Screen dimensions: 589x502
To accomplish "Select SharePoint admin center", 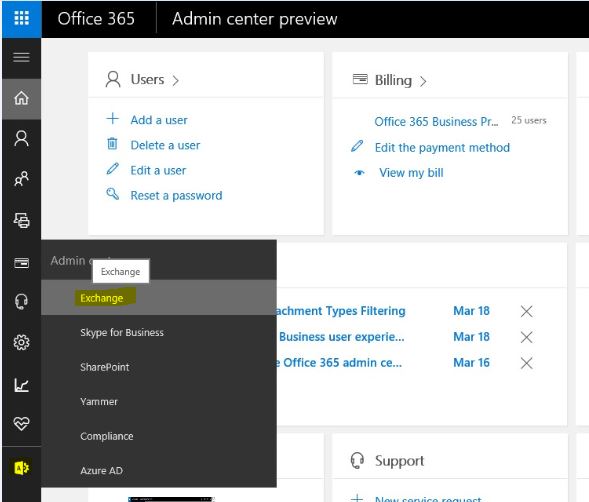I will (104, 367).
